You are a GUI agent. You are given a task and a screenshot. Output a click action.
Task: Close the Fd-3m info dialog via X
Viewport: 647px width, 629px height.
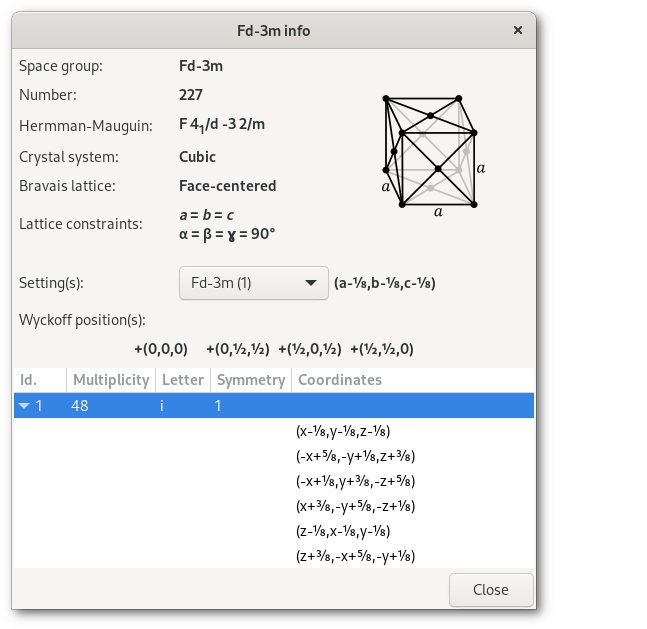517,30
